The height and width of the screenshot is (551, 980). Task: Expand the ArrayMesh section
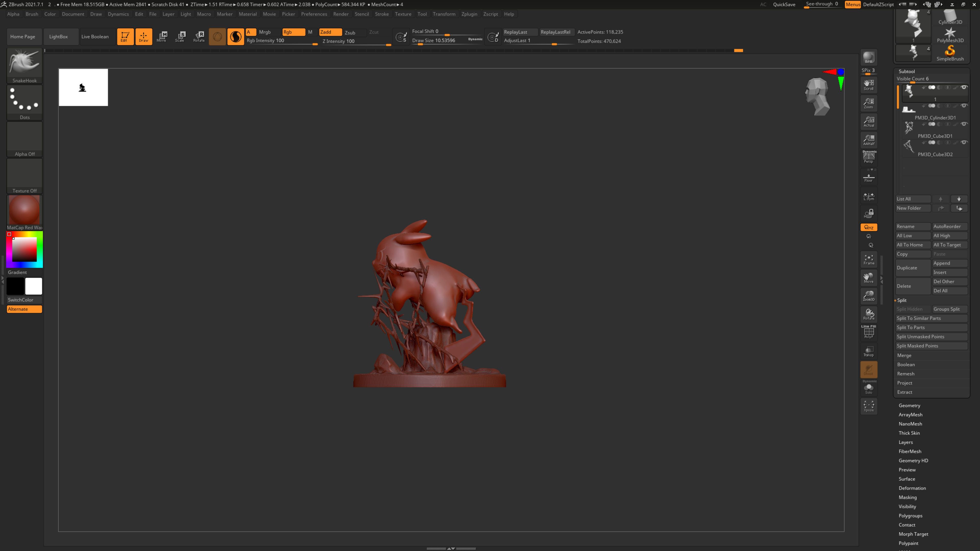click(910, 415)
